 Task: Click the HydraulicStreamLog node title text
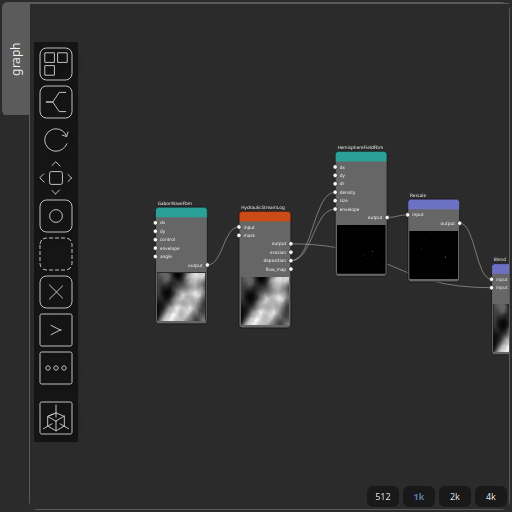click(263, 208)
